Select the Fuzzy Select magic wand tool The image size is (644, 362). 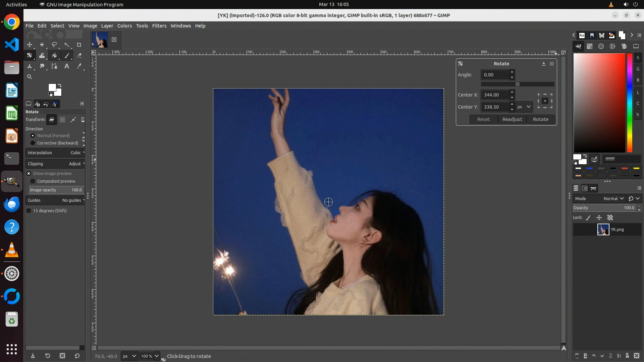(67, 45)
